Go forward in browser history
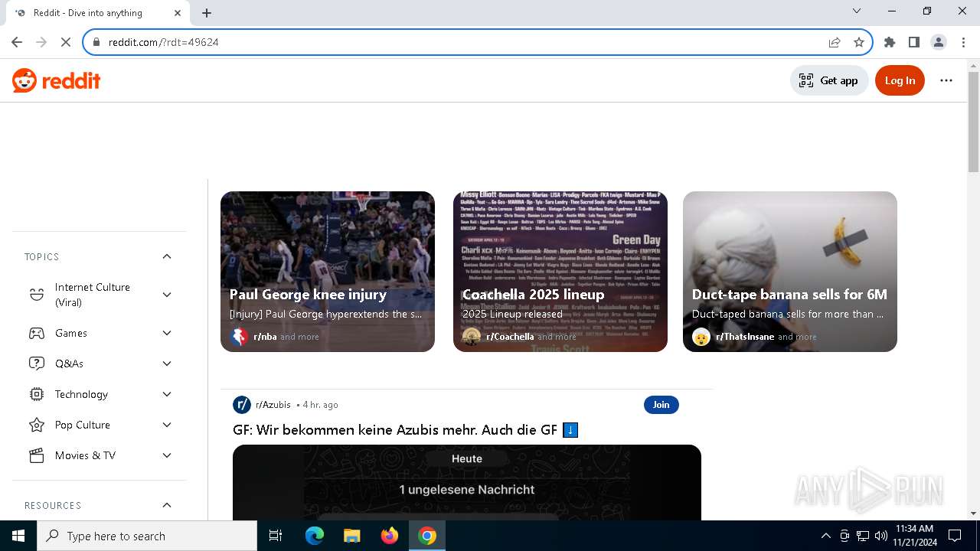The height and width of the screenshot is (551, 980). click(41, 42)
